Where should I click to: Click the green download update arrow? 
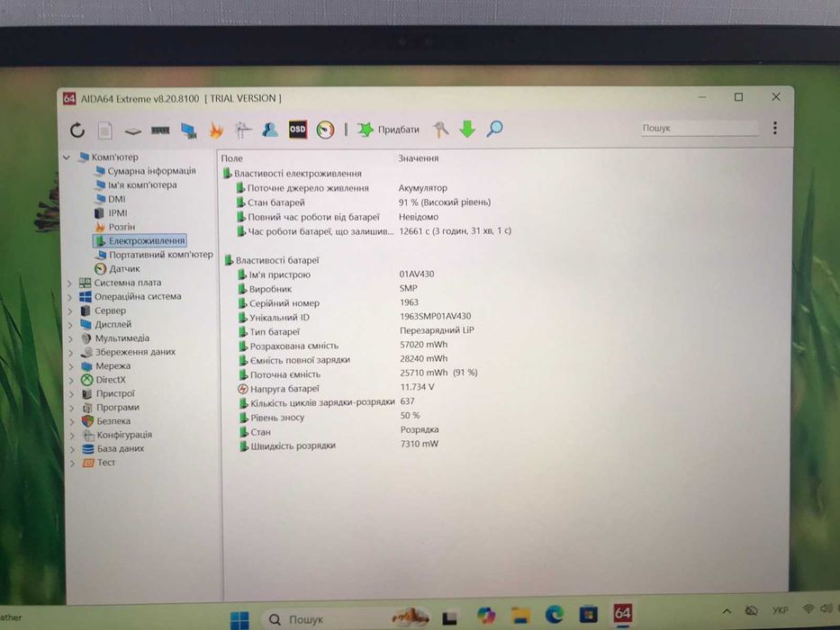(x=467, y=129)
